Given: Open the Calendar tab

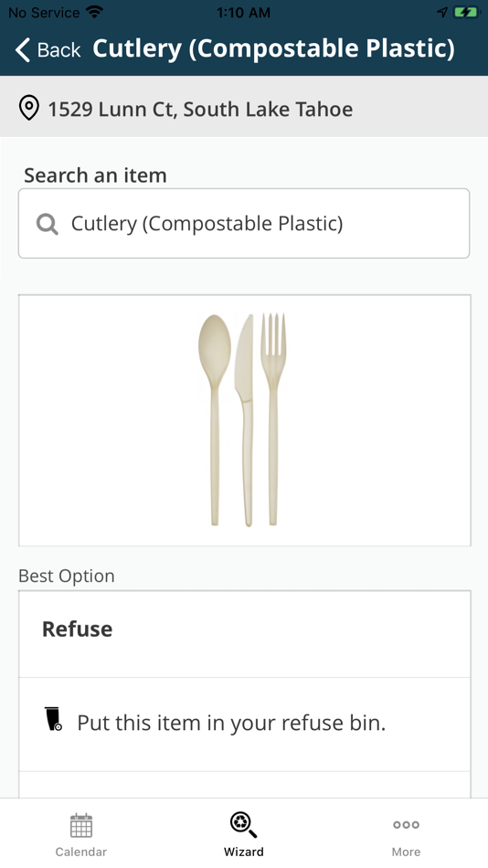Looking at the screenshot, I should [80, 834].
